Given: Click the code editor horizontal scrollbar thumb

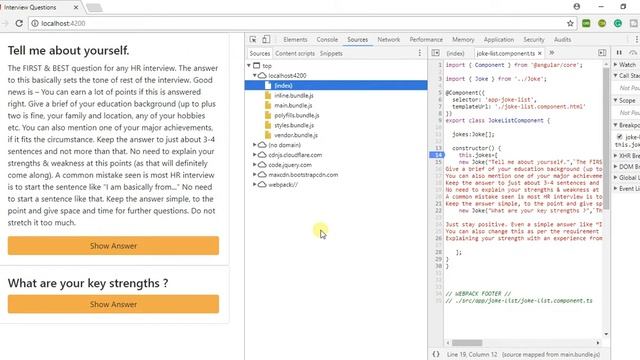Looking at the screenshot, I should (x=467, y=343).
